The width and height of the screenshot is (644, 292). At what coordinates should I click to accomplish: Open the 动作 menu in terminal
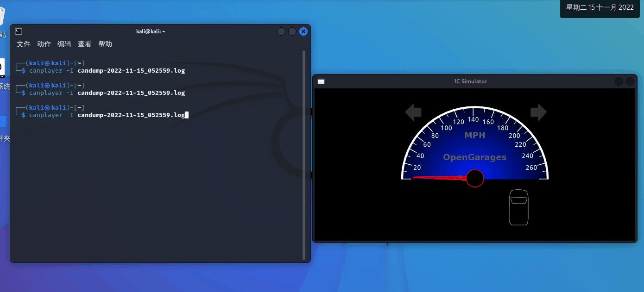click(x=44, y=44)
